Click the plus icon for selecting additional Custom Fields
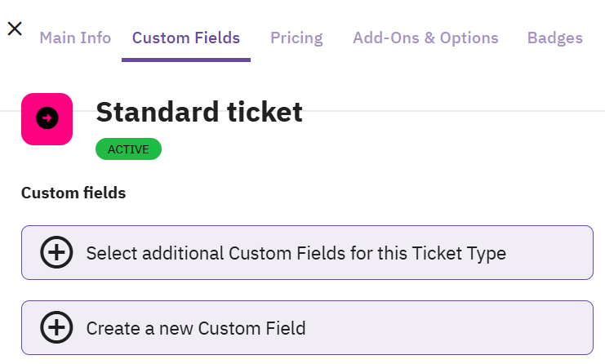Viewport: 605px width, 364px height. 56,253
